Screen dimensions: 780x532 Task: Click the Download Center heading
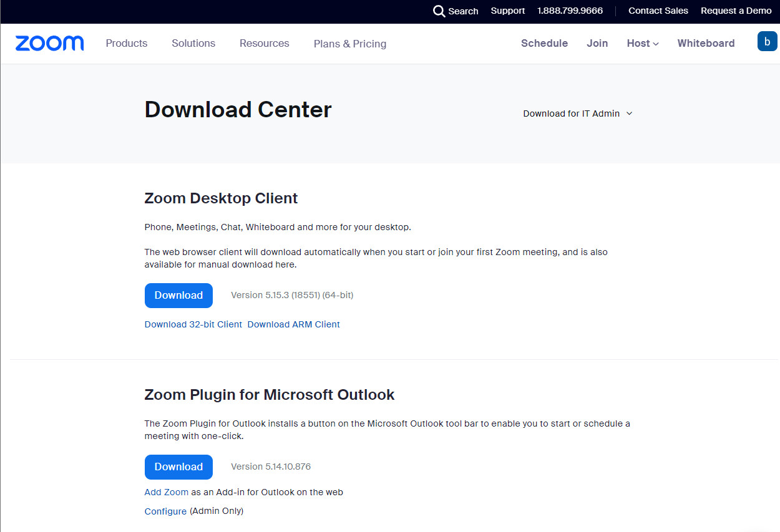[x=238, y=110]
